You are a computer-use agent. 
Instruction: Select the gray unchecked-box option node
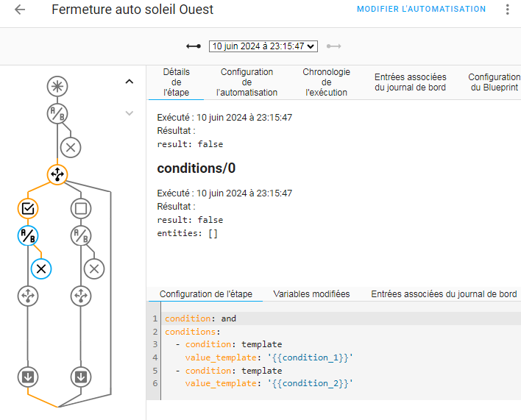click(81, 209)
